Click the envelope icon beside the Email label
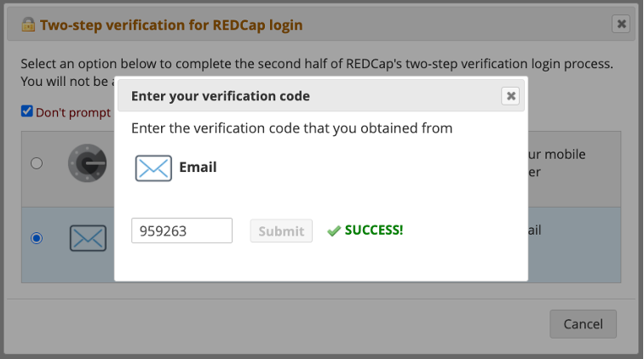Image resolution: width=644 pixels, height=359 pixels. coord(153,168)
